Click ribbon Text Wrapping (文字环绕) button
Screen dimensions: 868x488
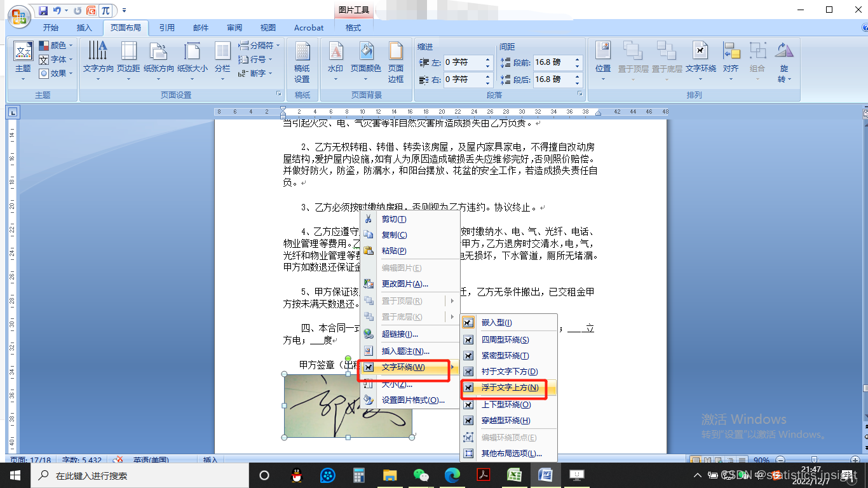point(701,61)
